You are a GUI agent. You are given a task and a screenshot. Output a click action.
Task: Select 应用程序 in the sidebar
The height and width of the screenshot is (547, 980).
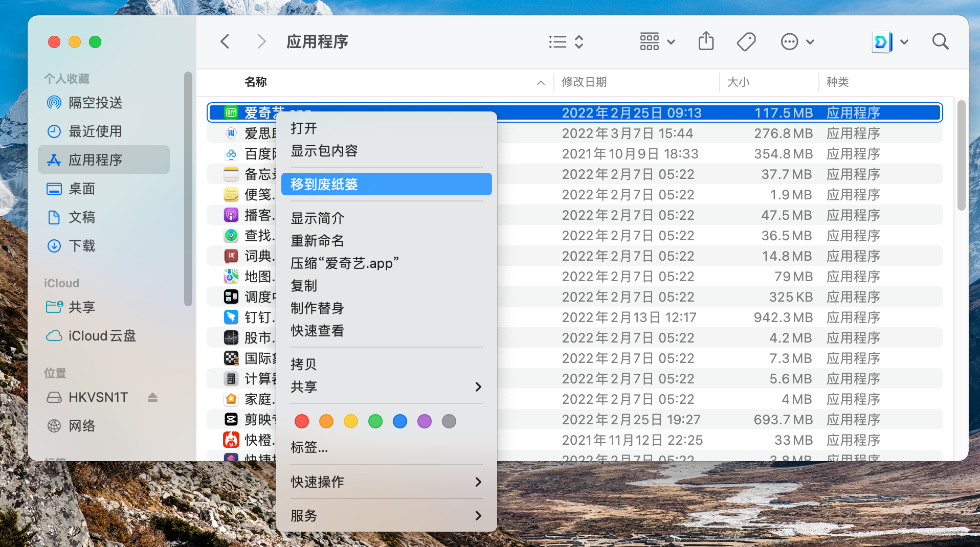pyautogui.click(x=104, y=160)
